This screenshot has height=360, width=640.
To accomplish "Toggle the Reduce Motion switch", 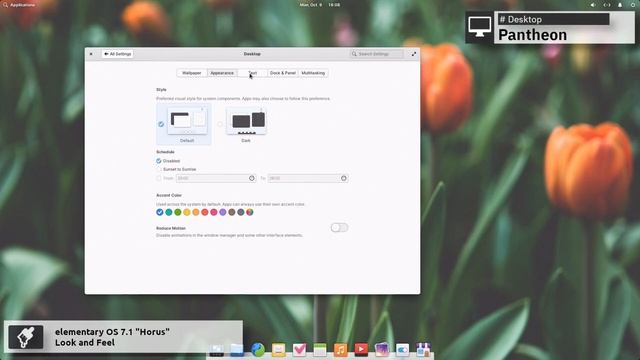I will tap(339, 228).
